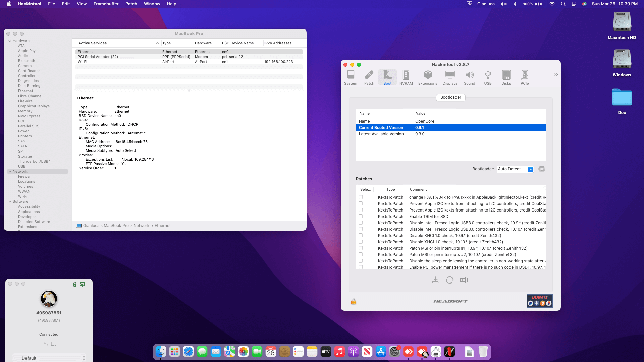Open the Disks toolbar section
Screen dimensions: 644x362
(506, 77)
